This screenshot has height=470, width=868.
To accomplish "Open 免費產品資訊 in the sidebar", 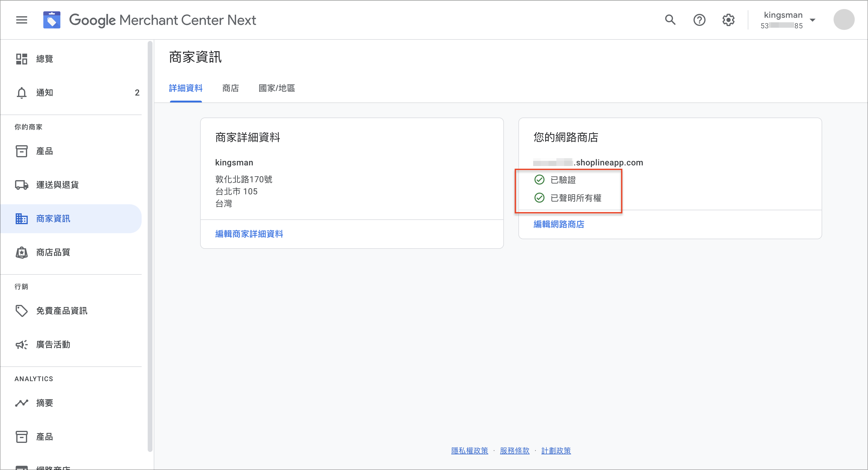I will coord(71,311).
